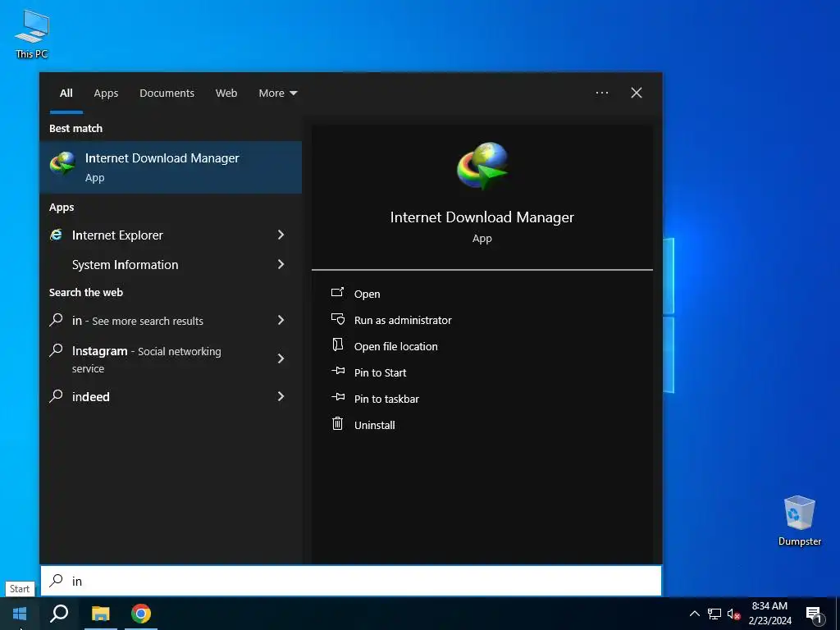Expand 'in' web search chevron
The width and height of the screenshot is (840, 630).
pyautogui.click(x=281, y=321)
